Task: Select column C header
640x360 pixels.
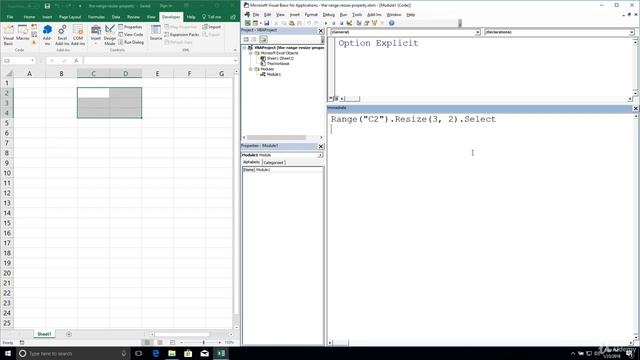Action: tap(93, 73)
